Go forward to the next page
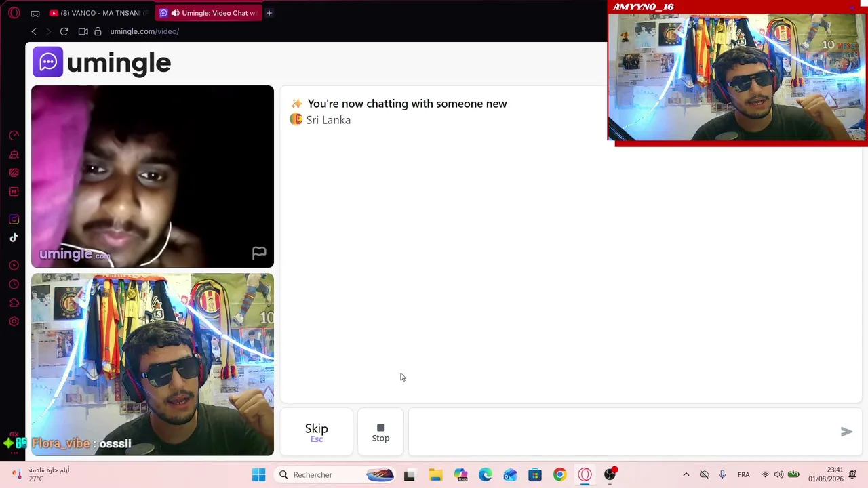This screenshot has width=868, height=488. [49, 31]
